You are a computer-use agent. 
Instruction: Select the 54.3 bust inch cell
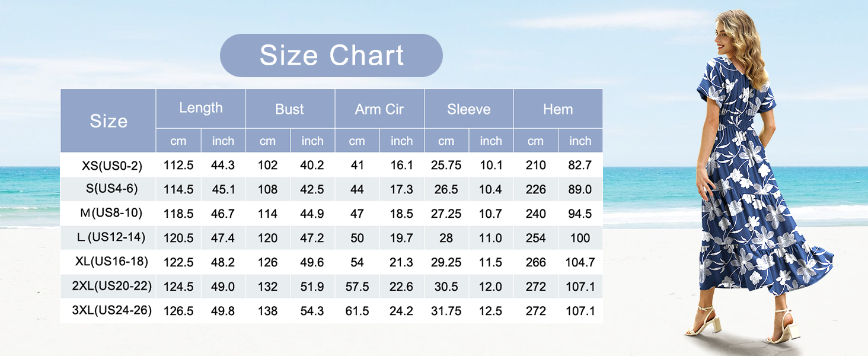[x=312, y=310]
